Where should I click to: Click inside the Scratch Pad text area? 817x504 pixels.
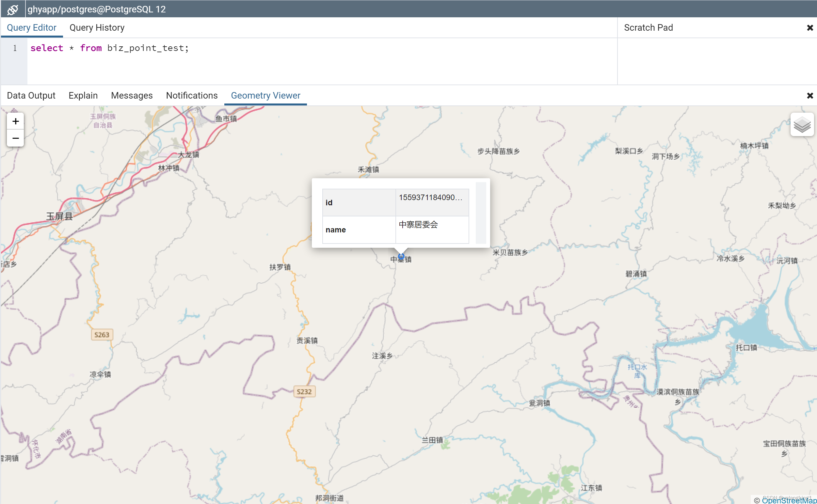[x=717, y=61]
